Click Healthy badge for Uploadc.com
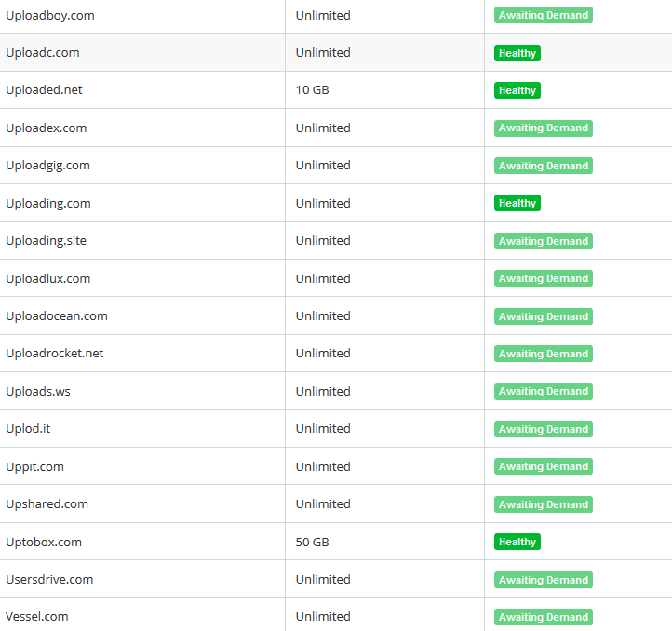 [x=517, y=53]
